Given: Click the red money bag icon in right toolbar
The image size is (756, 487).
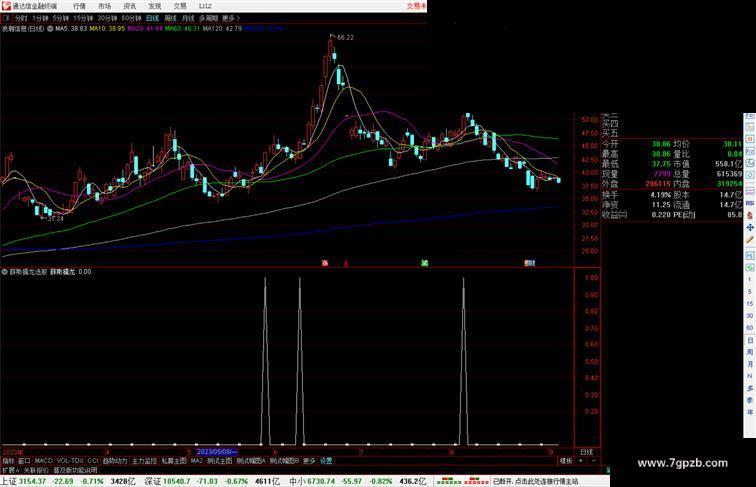Looking at the screenshot, I should click(750, 215).
